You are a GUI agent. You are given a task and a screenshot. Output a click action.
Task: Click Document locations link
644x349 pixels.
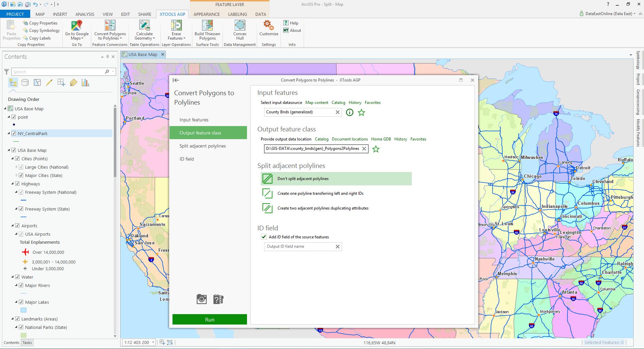click(350, 139)
